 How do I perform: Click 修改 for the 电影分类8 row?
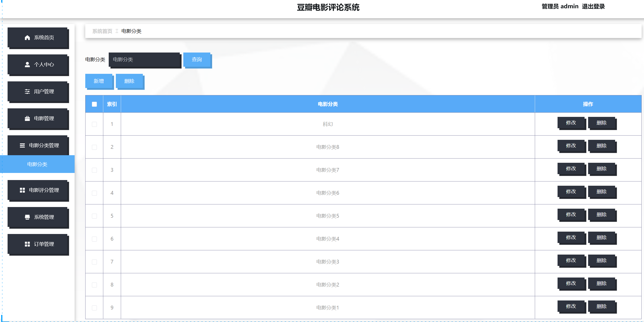[571, 146]
